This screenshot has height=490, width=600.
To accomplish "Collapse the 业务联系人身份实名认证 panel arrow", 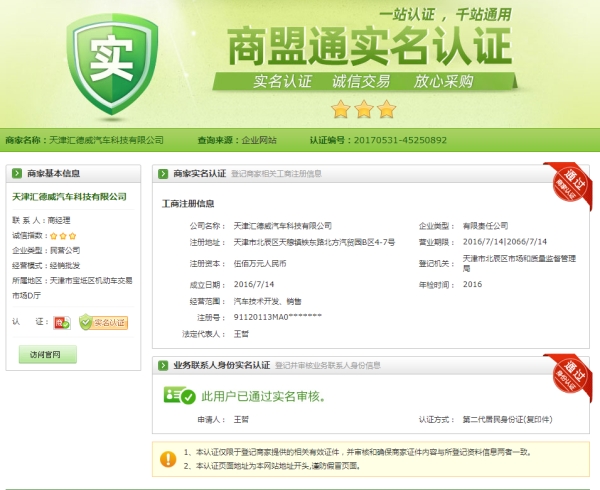I will [163, 366].
